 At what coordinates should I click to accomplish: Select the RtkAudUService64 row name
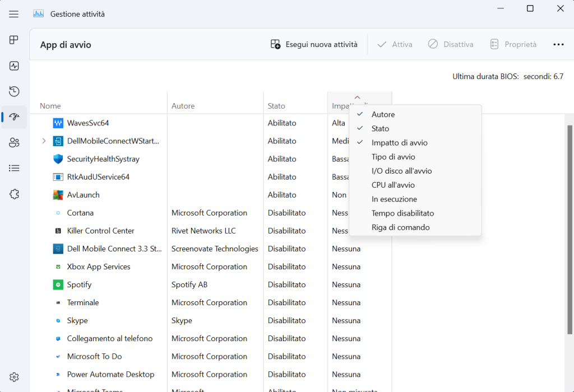coord(98,177)
